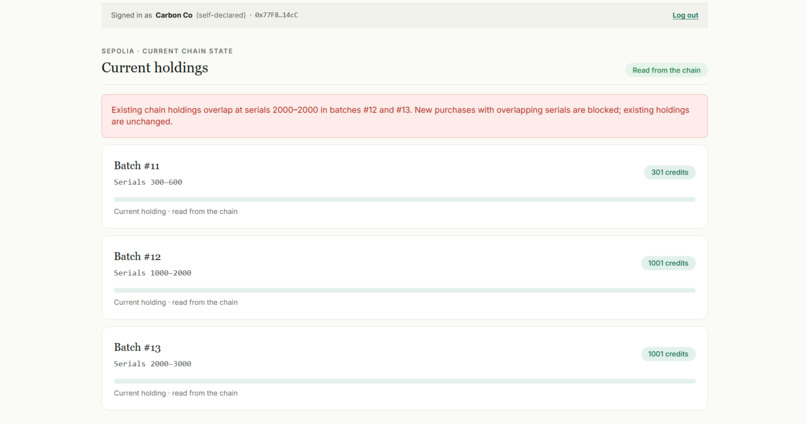Image resolution: width=806 pixels, height=424 pixels.
Task: Click the 'Current holdings' heading
Action: (155, 68)
